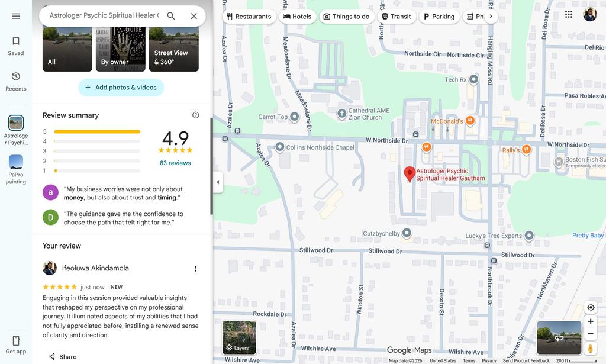
Task: Select the Things to do chip
Action: [x=347, y=16]
